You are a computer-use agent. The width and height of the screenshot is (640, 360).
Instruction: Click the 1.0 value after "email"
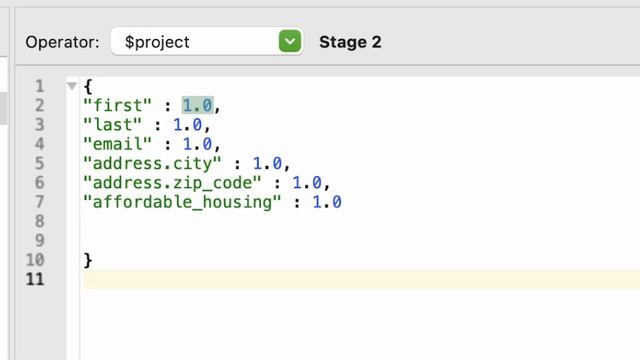point(198,144)
